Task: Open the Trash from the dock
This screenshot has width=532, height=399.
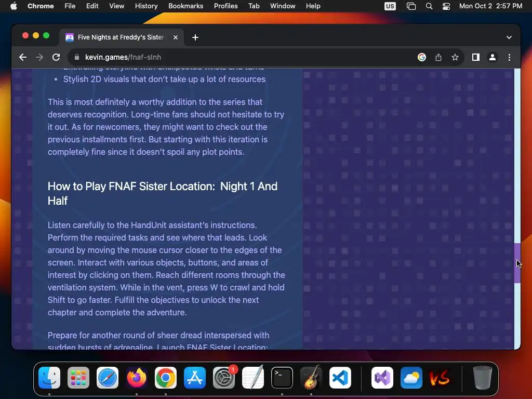Action: pos(482,378)
